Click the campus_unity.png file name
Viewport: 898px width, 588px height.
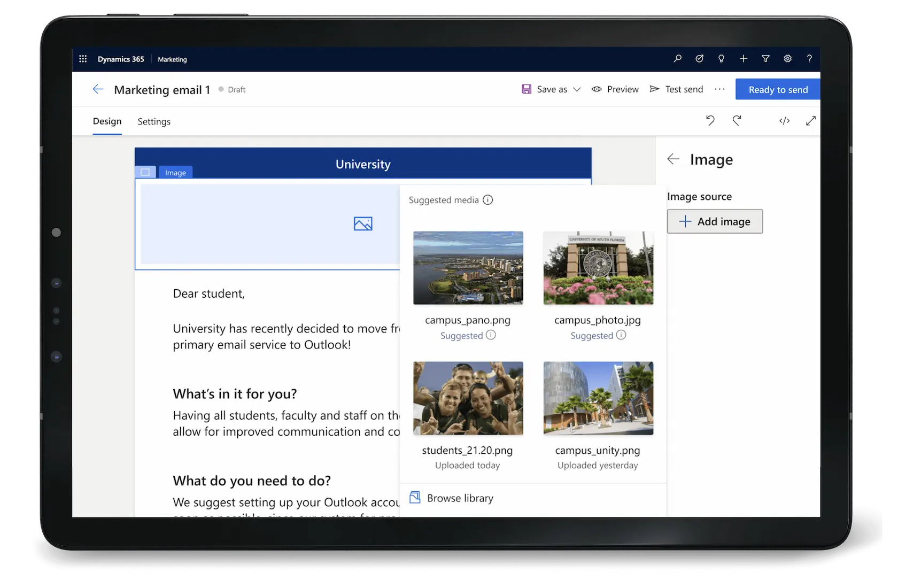click(x=598, y=450)
